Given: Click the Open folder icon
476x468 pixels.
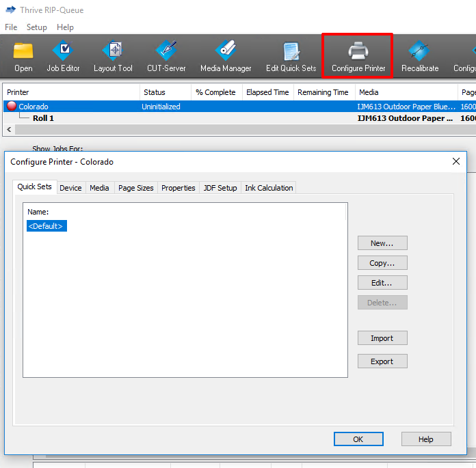Looking at the screenshot, I should click(x=23, y=56).
